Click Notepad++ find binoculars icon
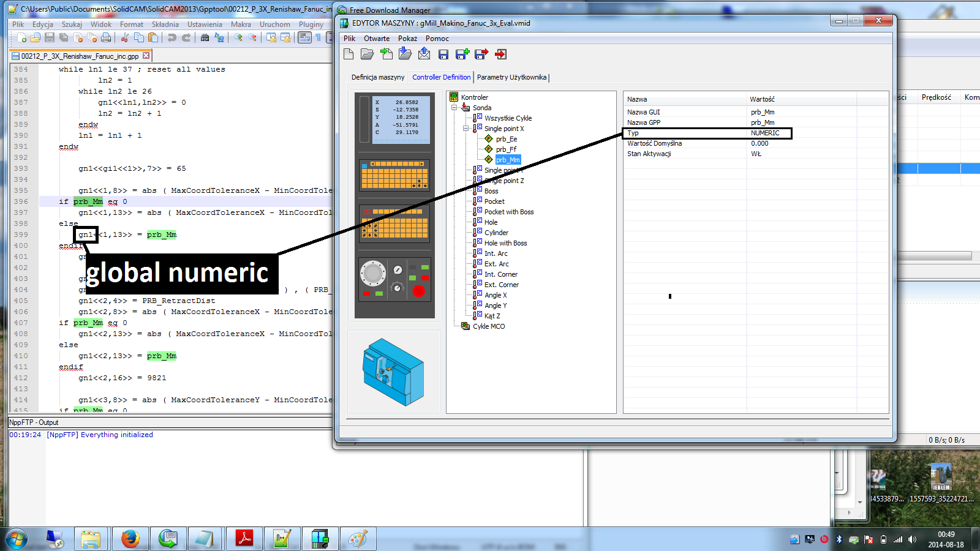This screenshot has width=980, height=551. tap(205, 38)
